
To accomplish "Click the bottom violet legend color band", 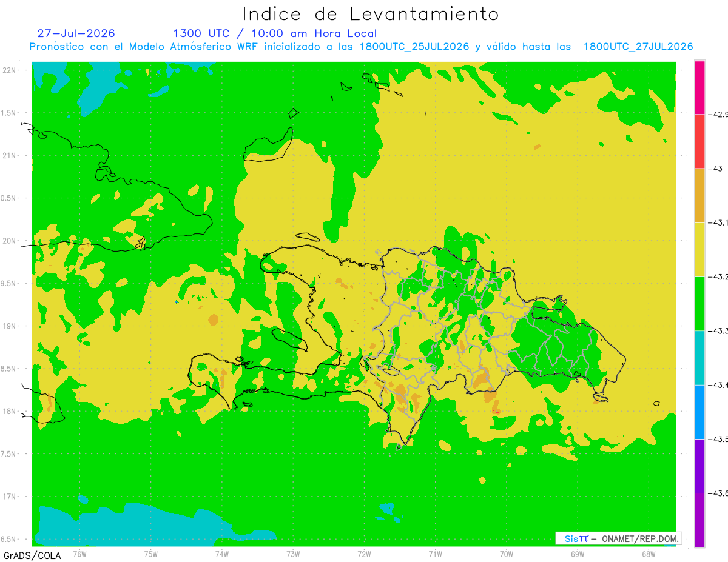I will (699, 520).
